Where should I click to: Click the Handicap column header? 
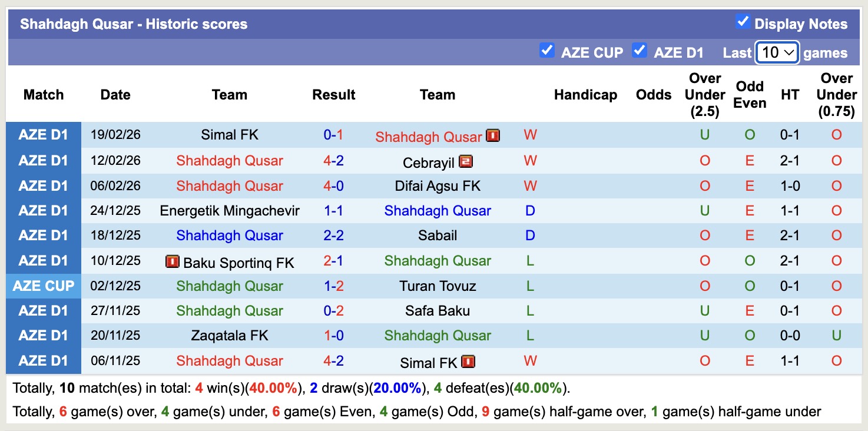[585, 94]
